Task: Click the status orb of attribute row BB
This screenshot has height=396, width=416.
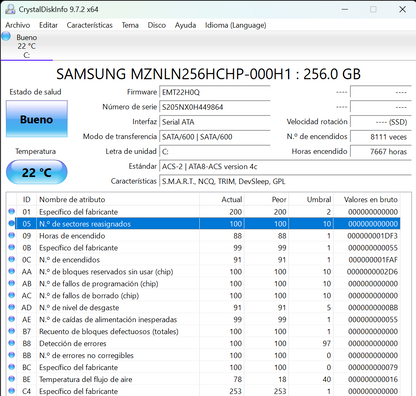Action: click(12, 355)
